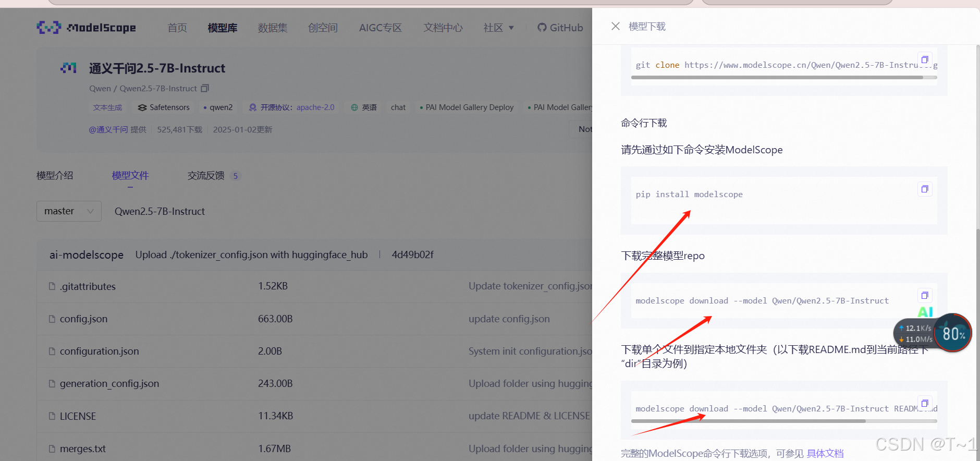The height and width of the screenshot is (461, 980).
Task: Copy model ID next to Qwen2.5-7B-Instruct
Action: [x=205, y=88]
